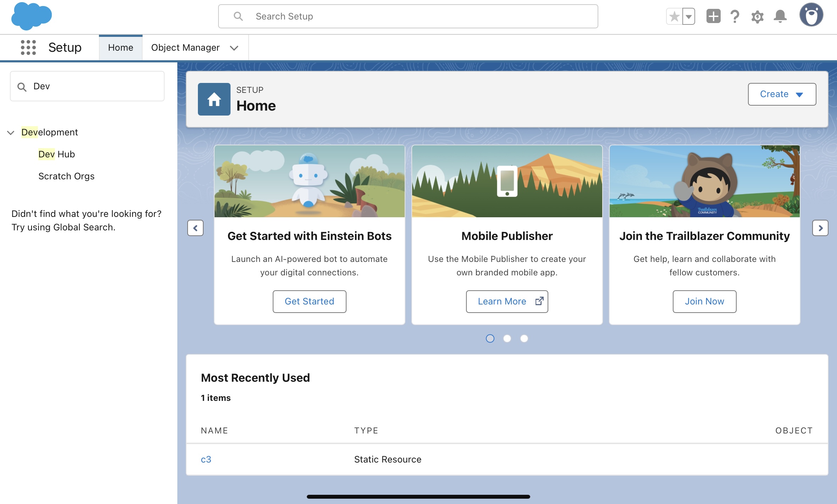Screen dimensions: 837x504
Task: Open the Object Manager tab
Action: click(x=185, y=47)
